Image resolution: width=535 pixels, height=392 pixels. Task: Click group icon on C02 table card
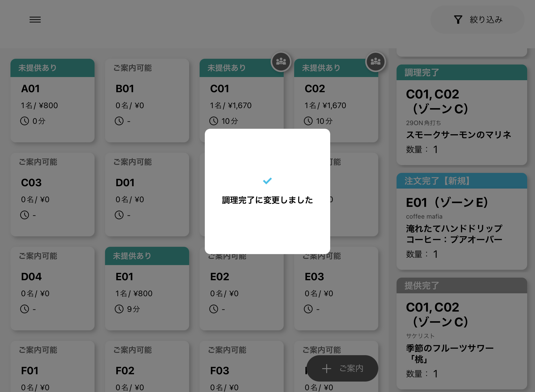tap(375, 62)
